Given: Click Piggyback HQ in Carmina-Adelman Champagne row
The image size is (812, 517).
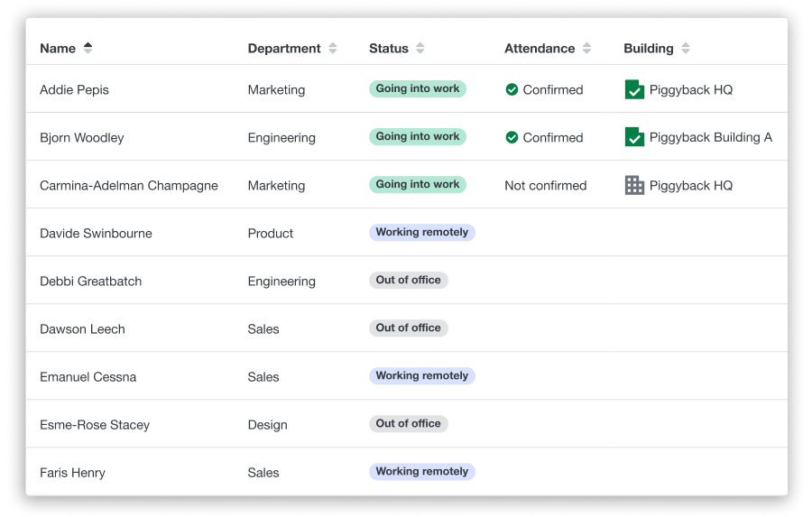Looking at the screenshot, I should pyautogui.click(x=691, y=186).
